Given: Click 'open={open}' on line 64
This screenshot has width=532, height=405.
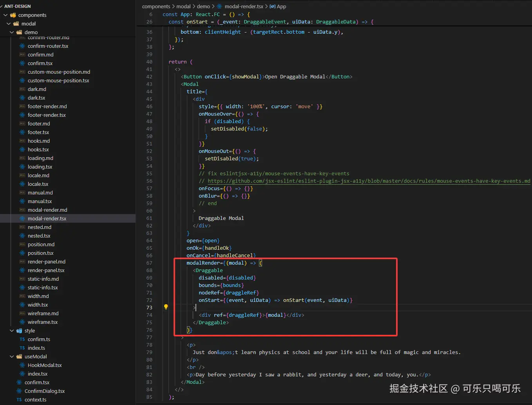Looking at the screenshot, I should coord(203,240).
